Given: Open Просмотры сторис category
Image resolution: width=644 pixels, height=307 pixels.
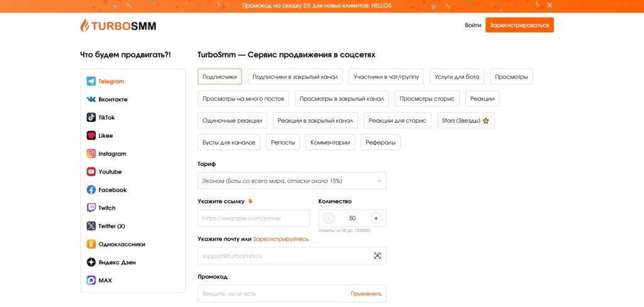Looking at the screenshot, I should tap(427, 99).
